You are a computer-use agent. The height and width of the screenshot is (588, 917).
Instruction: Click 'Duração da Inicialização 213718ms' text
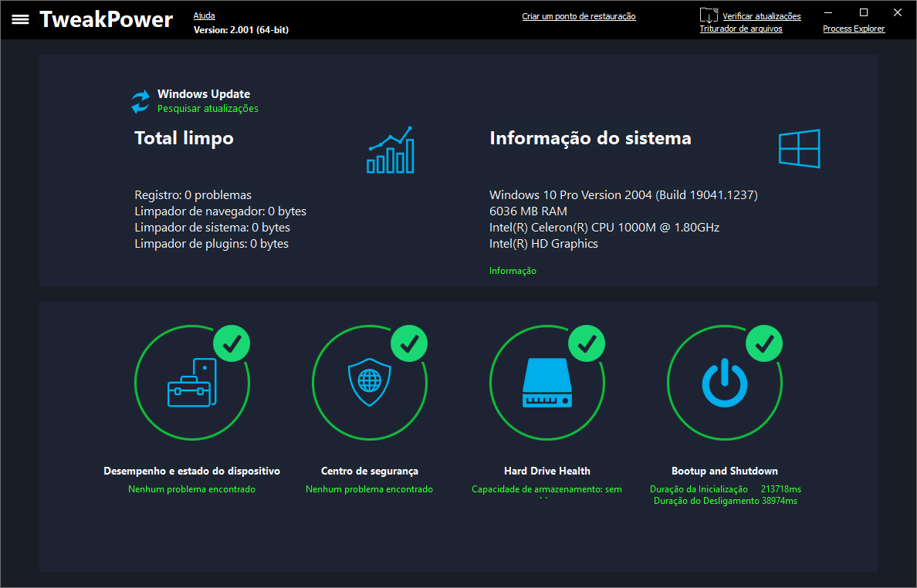tap(725, 489)
